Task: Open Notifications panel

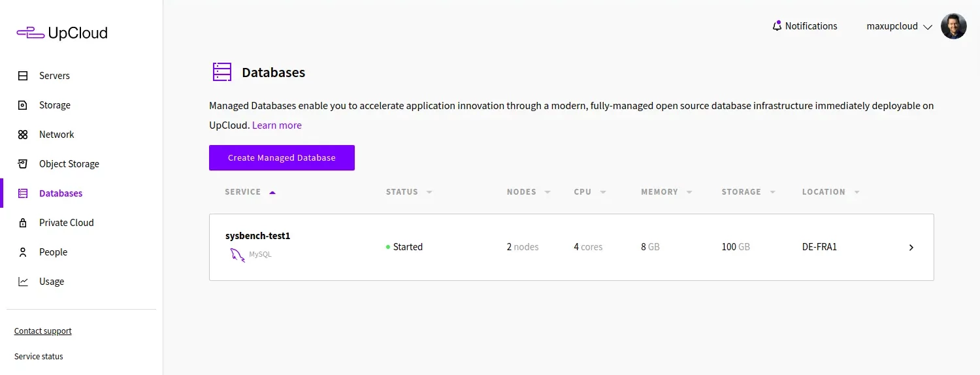Action: coord(804,26)
